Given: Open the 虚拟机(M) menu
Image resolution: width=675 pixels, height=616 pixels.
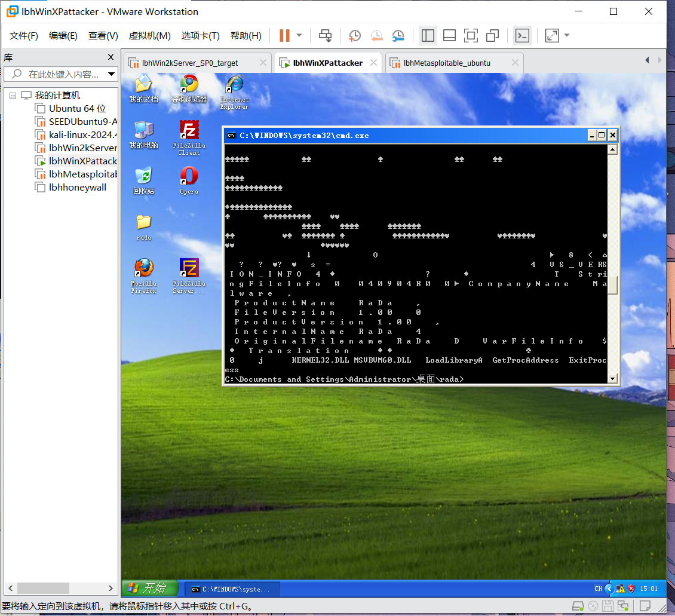Looking at the screenshot, I should pos(149,35).
